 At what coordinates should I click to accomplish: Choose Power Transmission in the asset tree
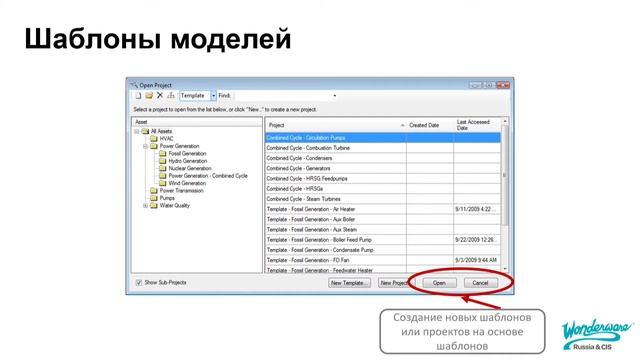coord(181,191)
